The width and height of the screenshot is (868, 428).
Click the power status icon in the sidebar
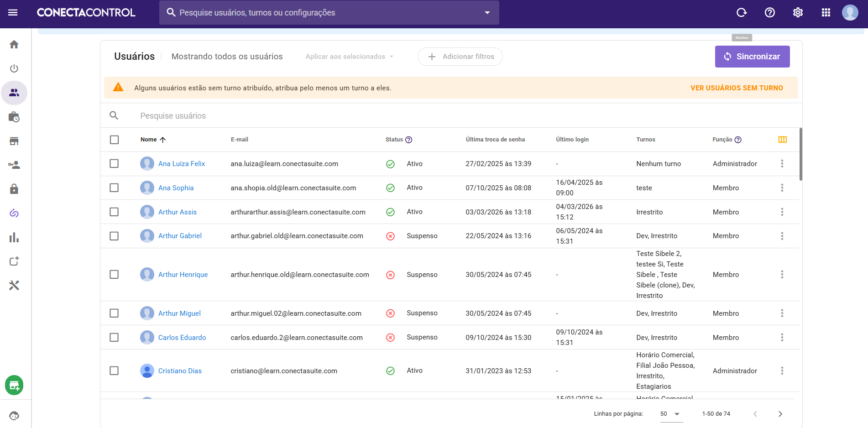(14, 68)
